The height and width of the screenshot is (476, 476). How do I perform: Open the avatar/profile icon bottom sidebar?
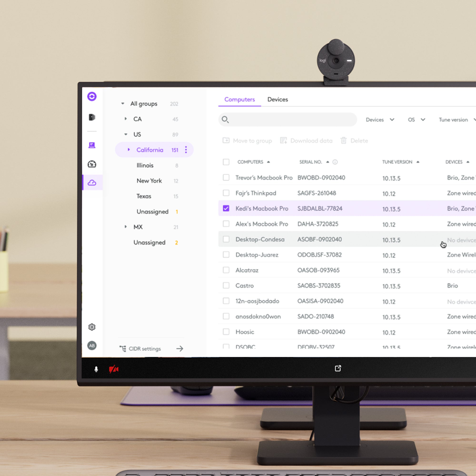point(92,347)
